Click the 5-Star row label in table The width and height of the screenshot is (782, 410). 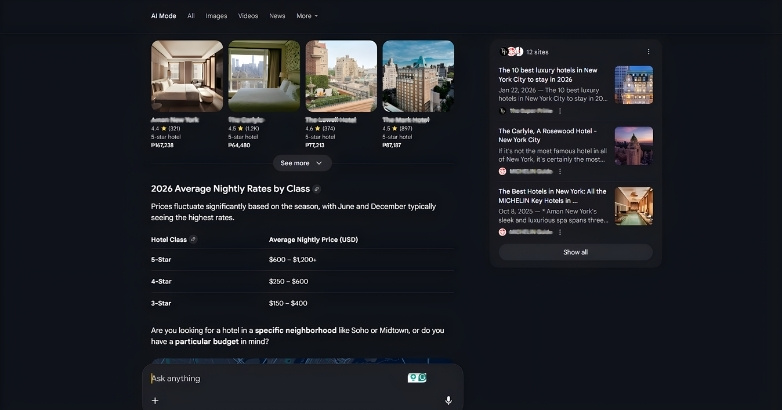tap(161, 259)
